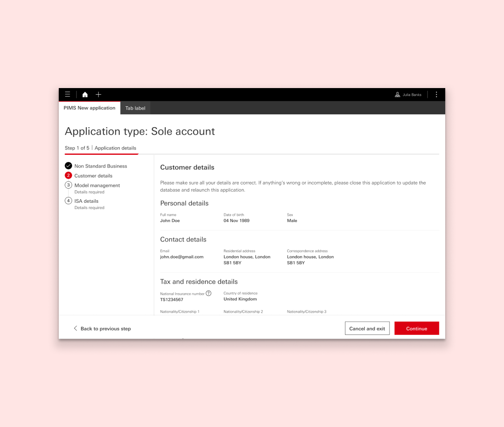This screenshot has height=427, width=504.
Task: Click the plus icon to add tab
Action: coord(98,94)
